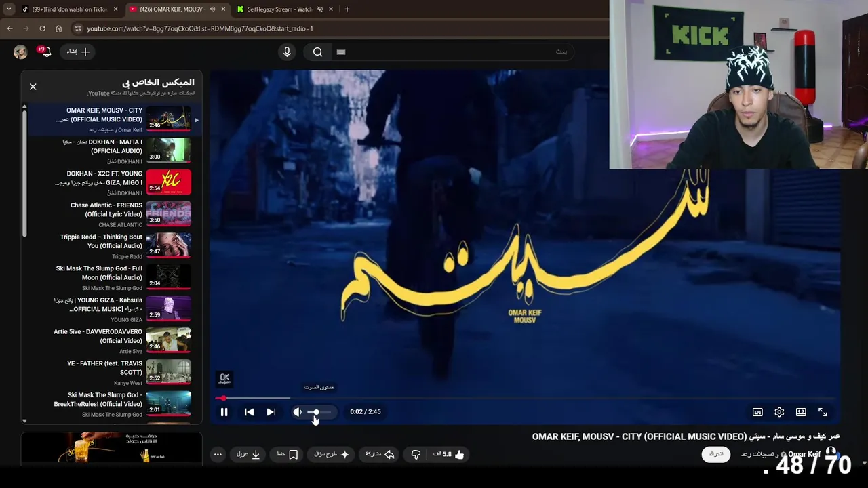This screenshot has height=488, width=868.
Task: Like the video with thumbs up
Action: 450,455
